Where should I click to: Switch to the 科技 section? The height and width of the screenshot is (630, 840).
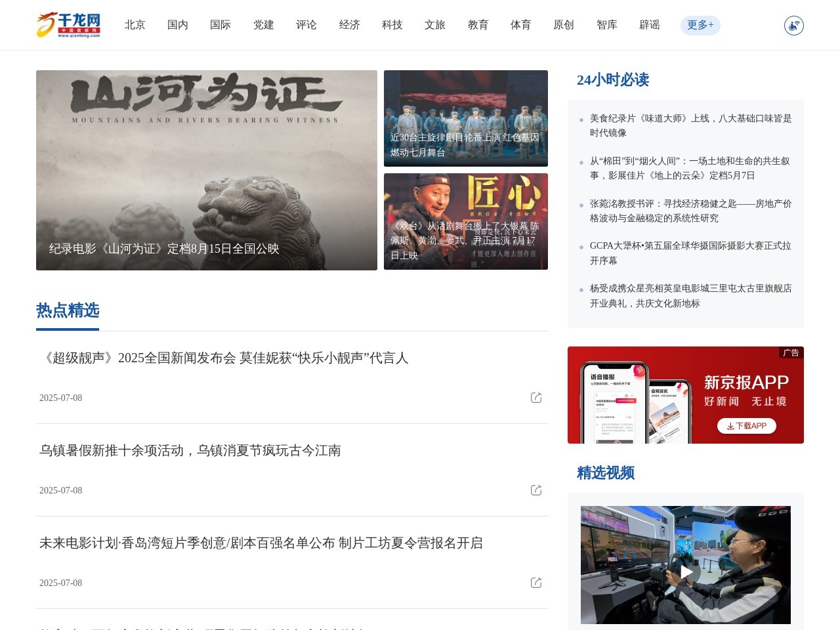392,25
